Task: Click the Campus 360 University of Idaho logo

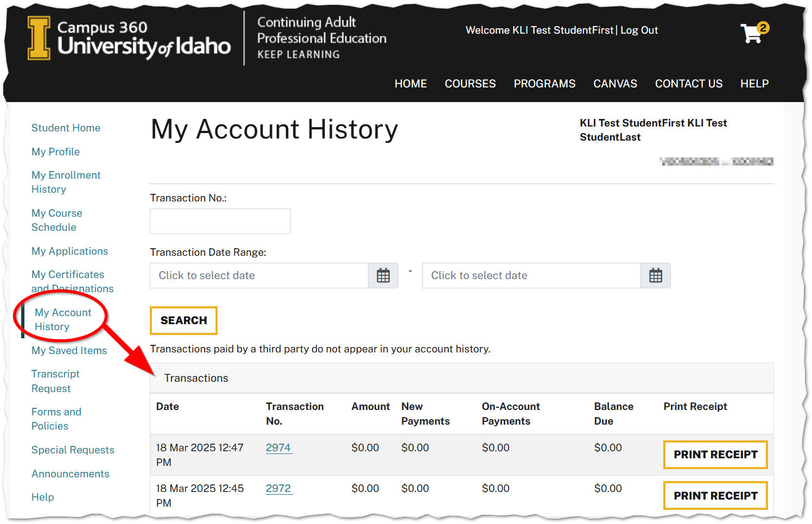Action: [x=129, y=37]
